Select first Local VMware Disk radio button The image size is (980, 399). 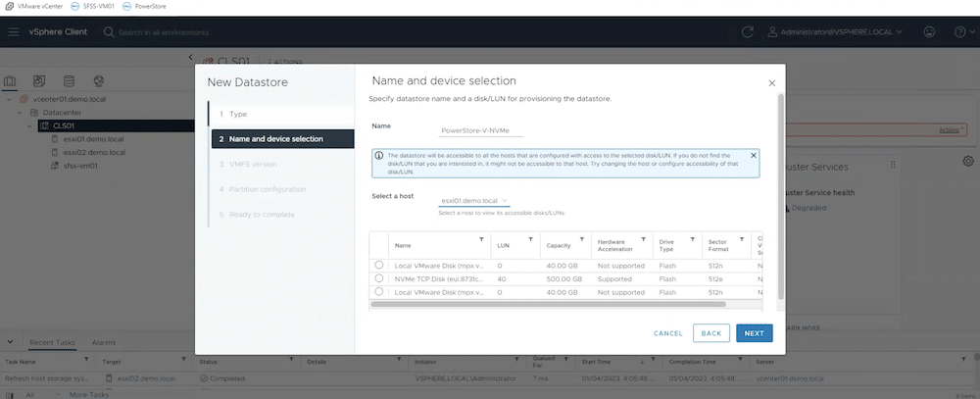378,265
